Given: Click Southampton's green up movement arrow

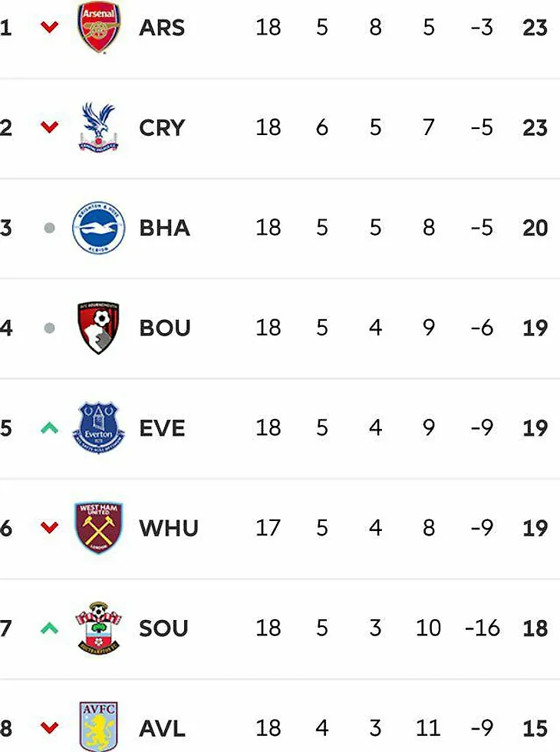Looking at the screenshot, I should point(50,628).
